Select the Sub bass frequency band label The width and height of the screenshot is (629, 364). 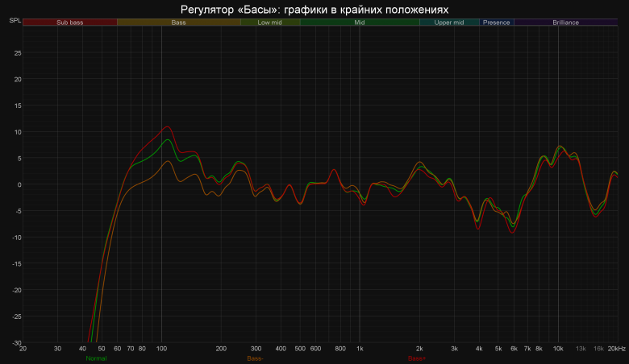tap(70, 23)
